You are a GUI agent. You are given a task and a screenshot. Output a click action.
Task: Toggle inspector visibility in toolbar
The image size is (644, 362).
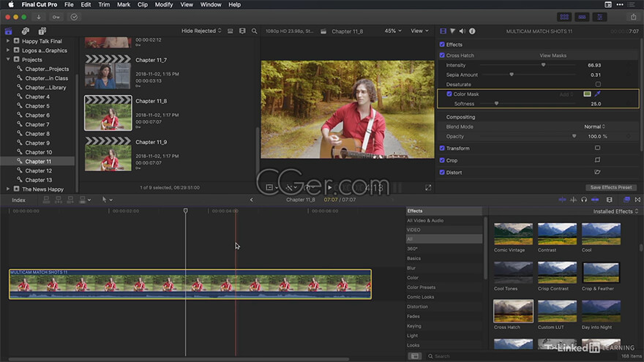(599, 17)
